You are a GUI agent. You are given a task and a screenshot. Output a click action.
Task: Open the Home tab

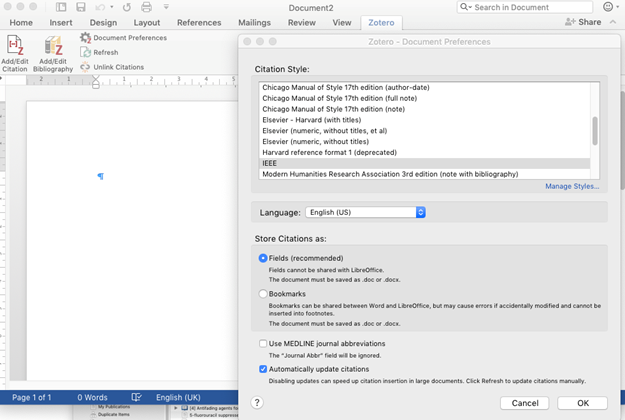coord(21,23)
